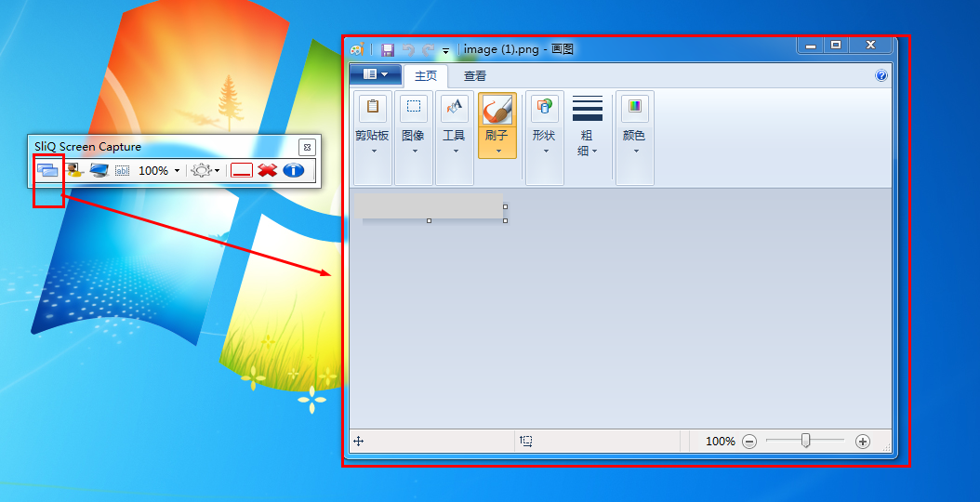Click SliQ gear settings icon
Image resolution: width=980 pixels, height=502 pixels.
[x=201, y=170]
